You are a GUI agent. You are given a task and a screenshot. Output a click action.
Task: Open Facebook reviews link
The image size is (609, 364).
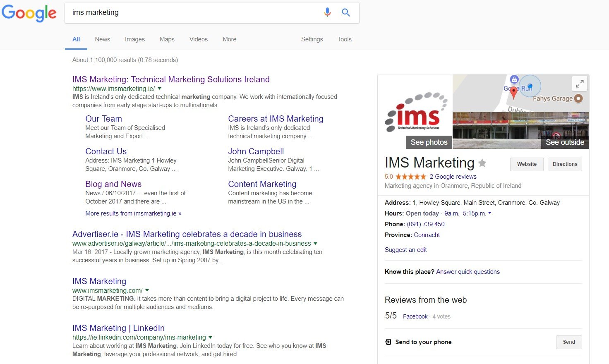point(415,316)
